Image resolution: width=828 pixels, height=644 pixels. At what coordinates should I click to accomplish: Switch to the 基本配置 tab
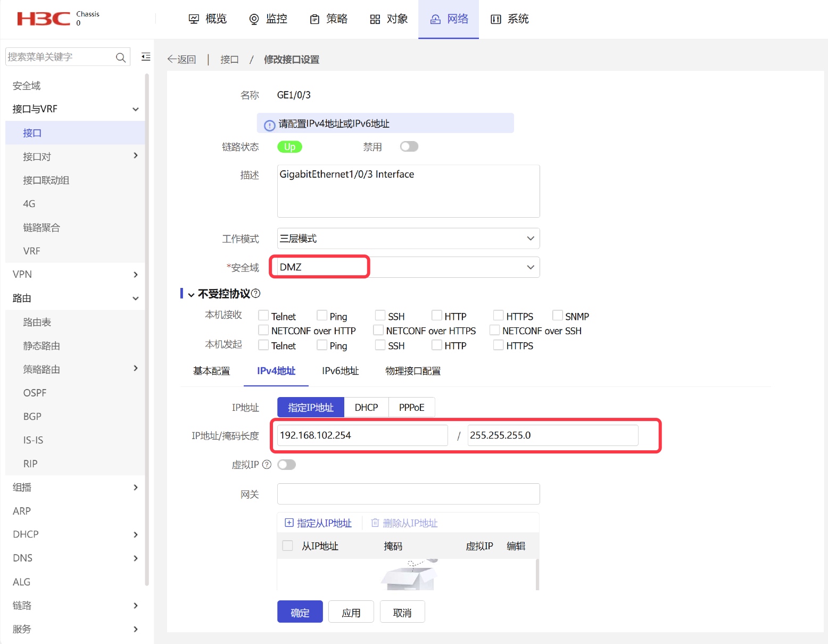(211, 371)
